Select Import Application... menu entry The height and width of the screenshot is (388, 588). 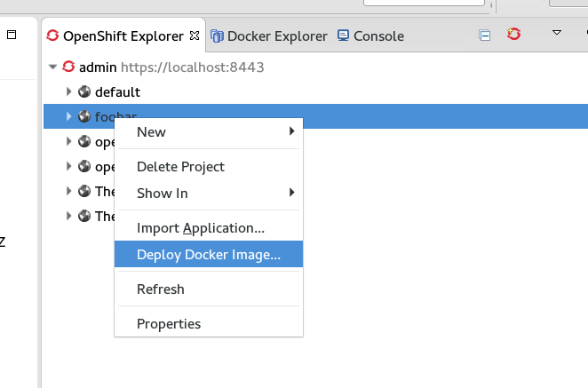coord(200,228)
